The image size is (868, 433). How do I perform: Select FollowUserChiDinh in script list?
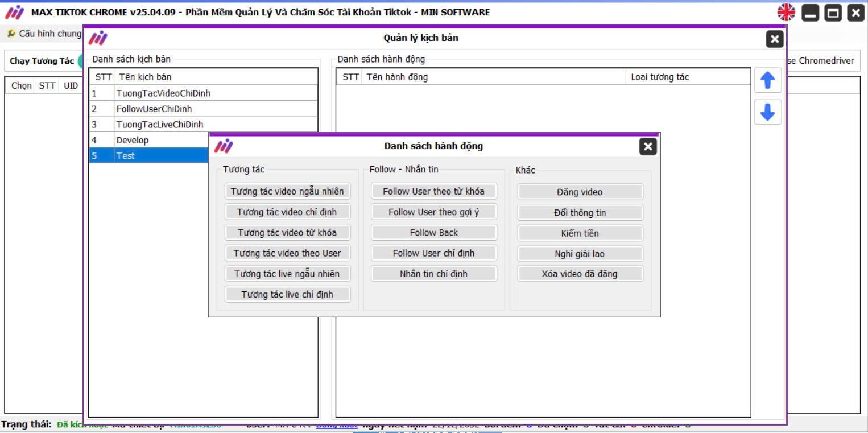[154, 109]
